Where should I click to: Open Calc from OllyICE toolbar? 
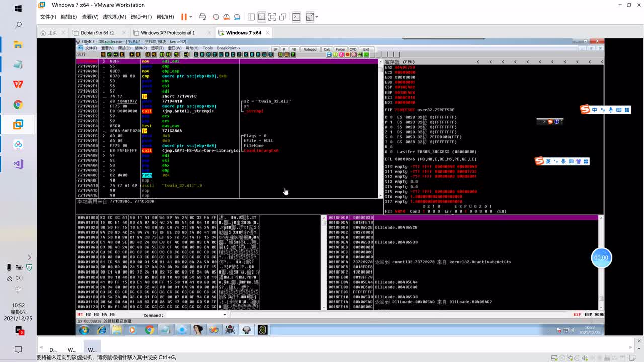(327, 49)
